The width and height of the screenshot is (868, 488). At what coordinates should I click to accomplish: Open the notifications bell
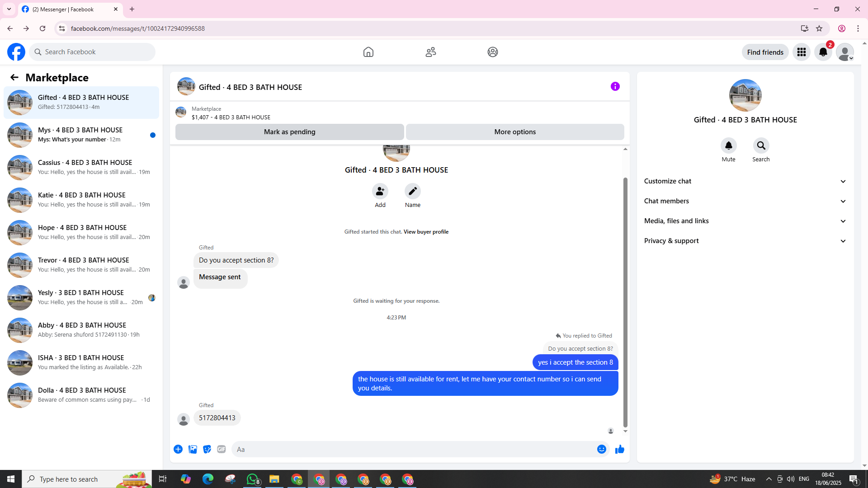(x=823, y=52)
